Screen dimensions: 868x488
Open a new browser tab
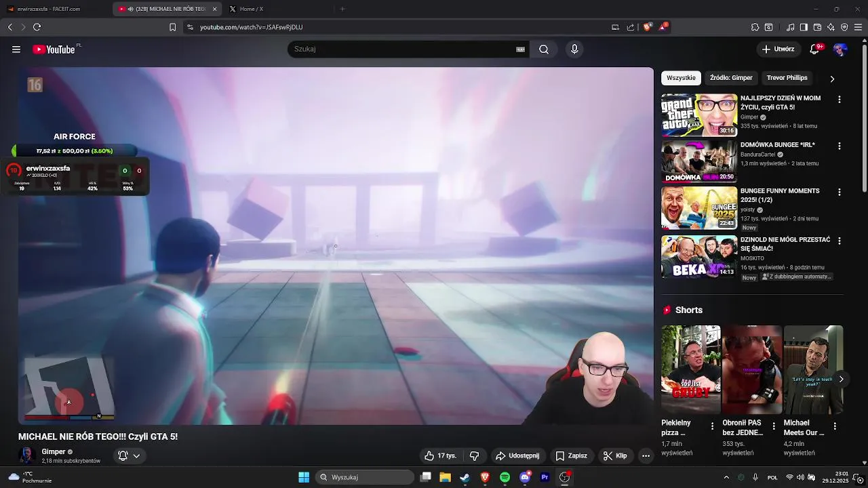click(x=342, y=9)
